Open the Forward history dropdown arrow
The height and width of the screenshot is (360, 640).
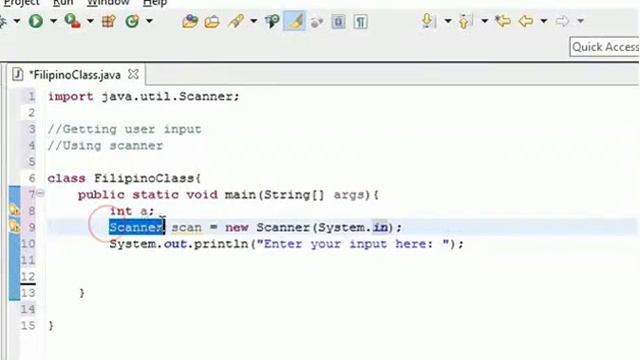580,20
